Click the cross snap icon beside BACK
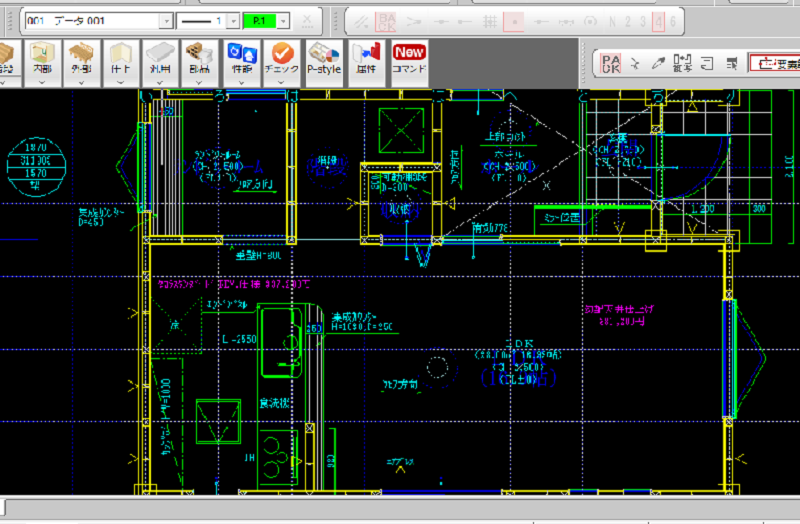Image resolution: width=800 pixels, height=524 pixels. click(x=635, y=63)
